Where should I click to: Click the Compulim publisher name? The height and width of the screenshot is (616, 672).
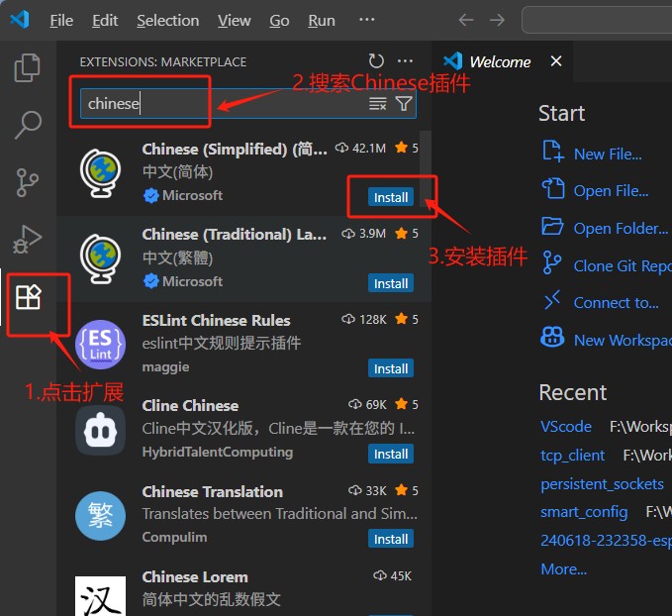pos(174,537)
